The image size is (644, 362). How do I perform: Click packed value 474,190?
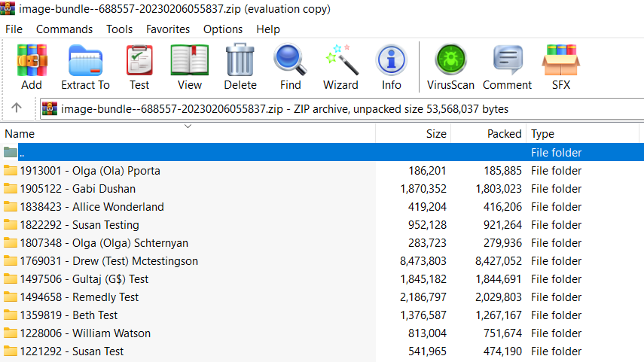(x=502, y=351)
